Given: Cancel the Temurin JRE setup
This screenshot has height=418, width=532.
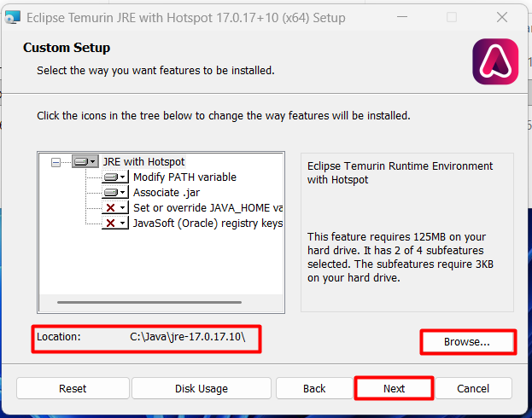Looking at the screenshot, I should click(x=472, y=388).
